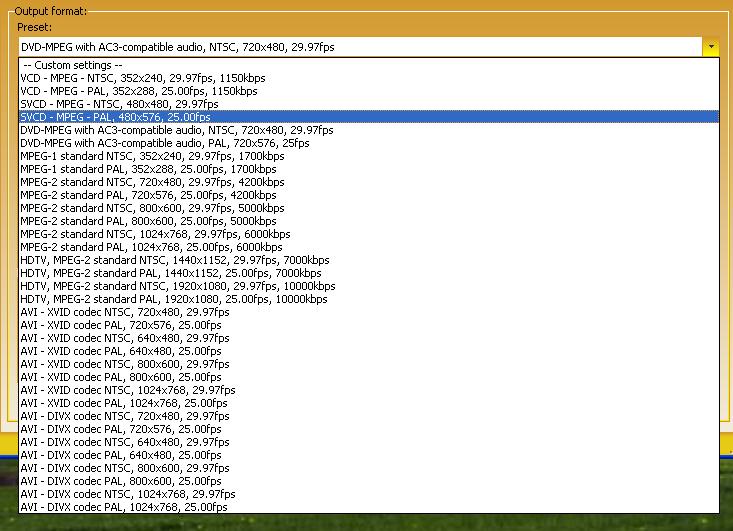
Task: Select MPEG-2 standard PAL, 800x600, 5000kbps
Action: [369, 221]
